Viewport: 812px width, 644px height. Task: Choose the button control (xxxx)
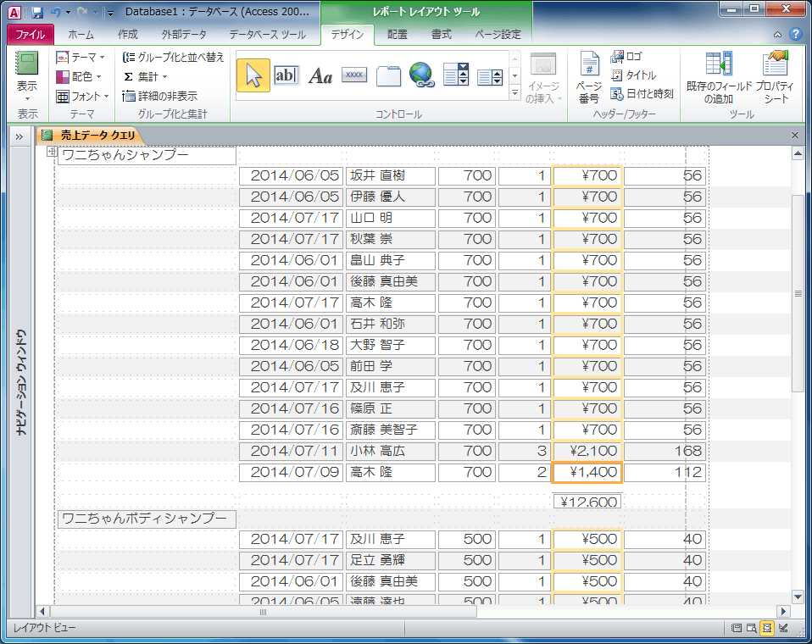coord(354,75)
